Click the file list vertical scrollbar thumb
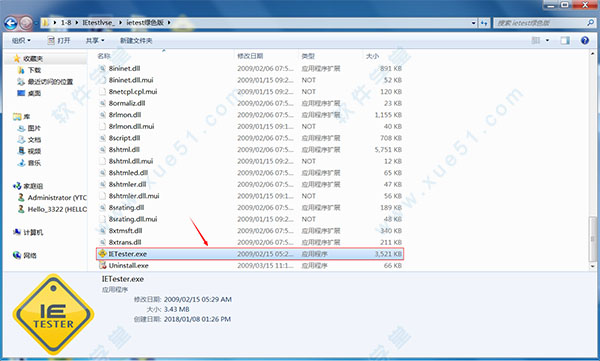This screenshot has width=600, height=361. click(592, 239)
